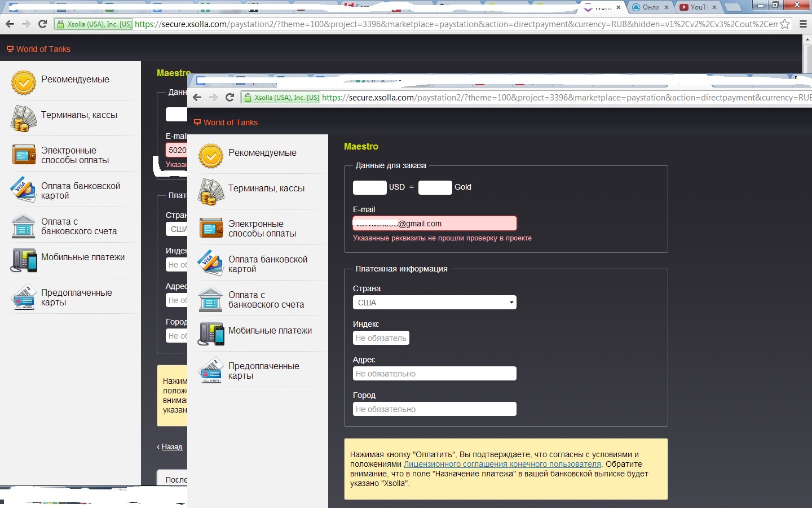The width and height of the screenshot is (812, 508).
Task: Select Рекомендуемые label in front window sidebar
Action: [x=262, y=153]
